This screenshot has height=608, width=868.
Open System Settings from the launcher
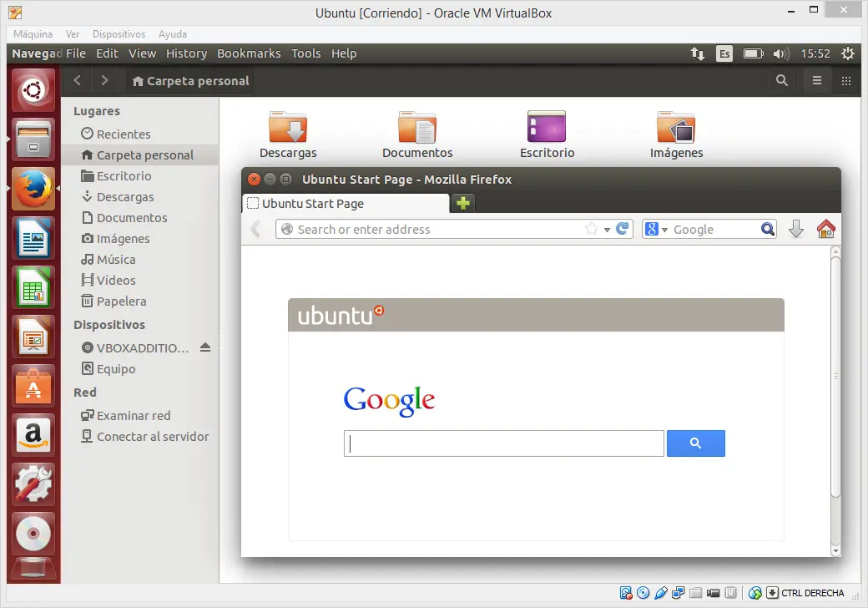point(33,484)
